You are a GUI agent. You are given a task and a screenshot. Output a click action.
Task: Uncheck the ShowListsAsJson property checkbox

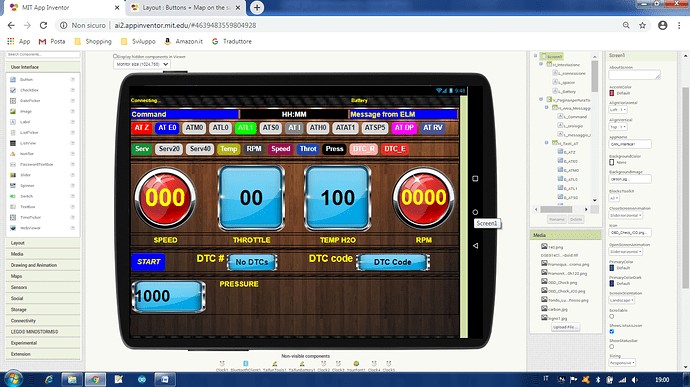click(612, 332)
